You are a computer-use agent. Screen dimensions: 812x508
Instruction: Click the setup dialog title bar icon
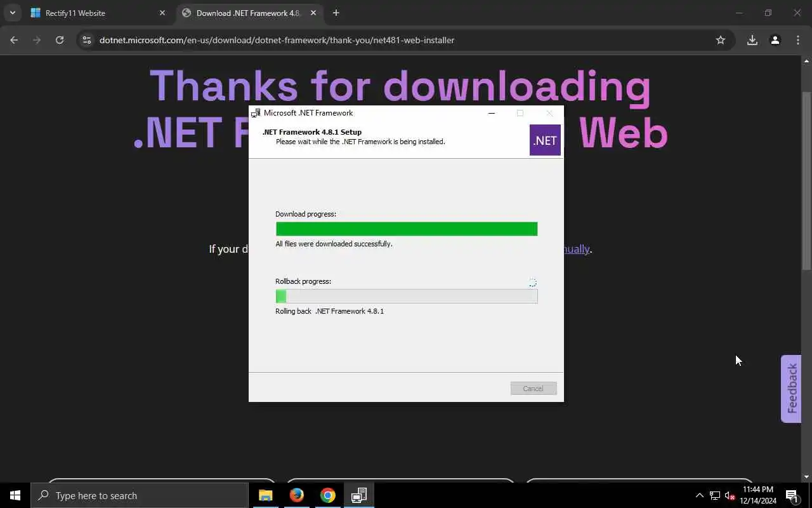click(256, 113)
